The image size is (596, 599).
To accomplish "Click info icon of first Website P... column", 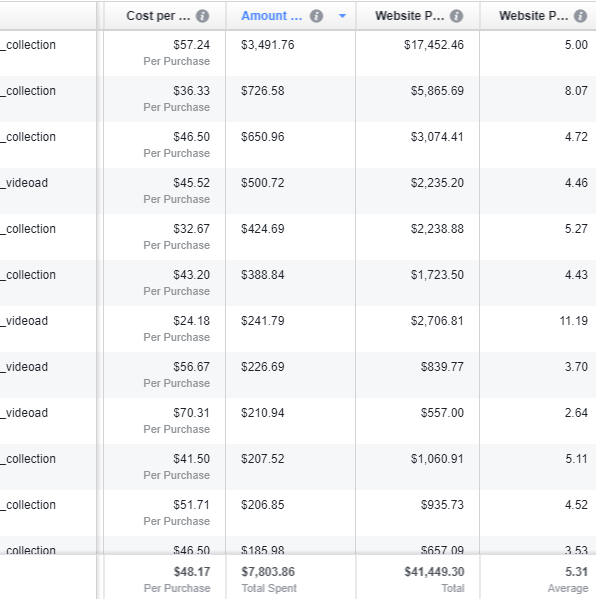I will (457, 16).
